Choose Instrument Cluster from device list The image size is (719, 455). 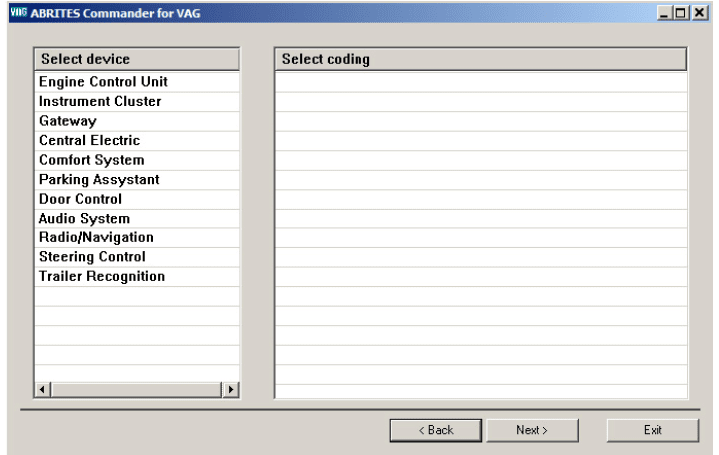point(100,101)
